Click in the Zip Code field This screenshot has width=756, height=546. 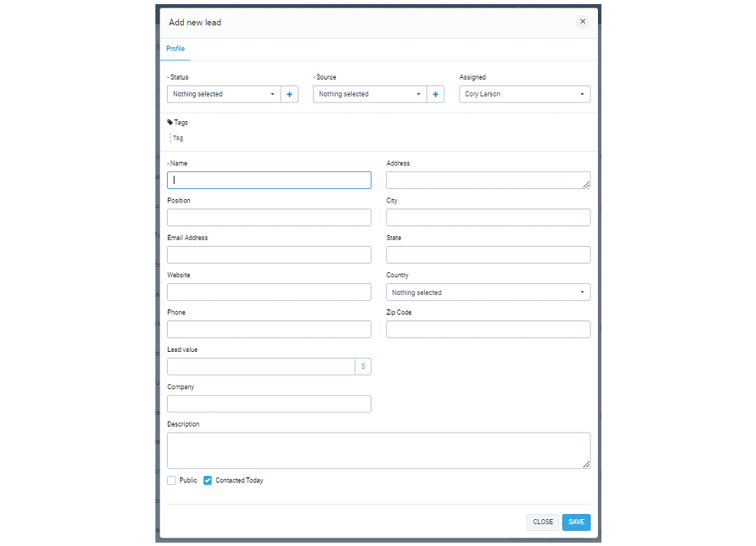tap(488, 329)
